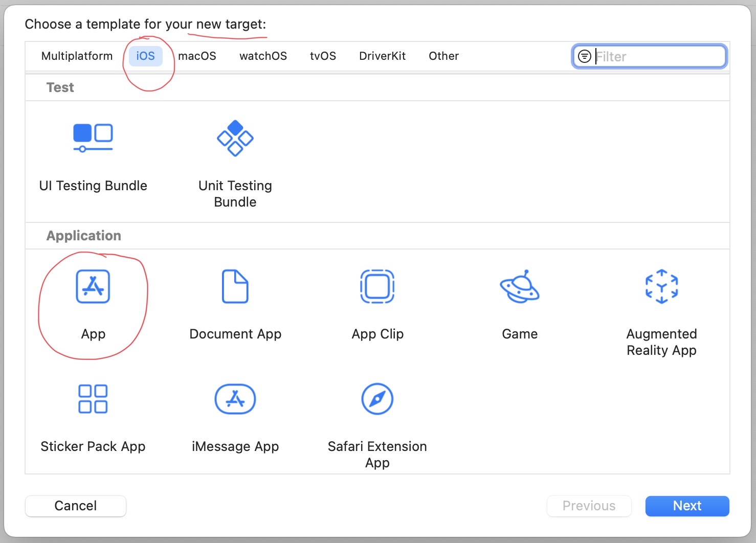The width and height of the screenshot is (756, 543).
Task: Pick the Sticker Pack App icon
Action: point(93,399)
